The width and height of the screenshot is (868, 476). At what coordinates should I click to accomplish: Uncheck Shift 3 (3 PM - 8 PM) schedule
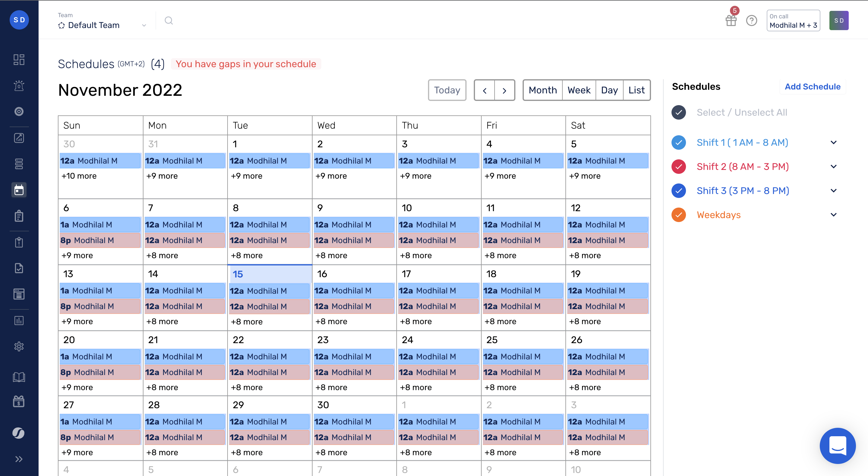point(679,191)
